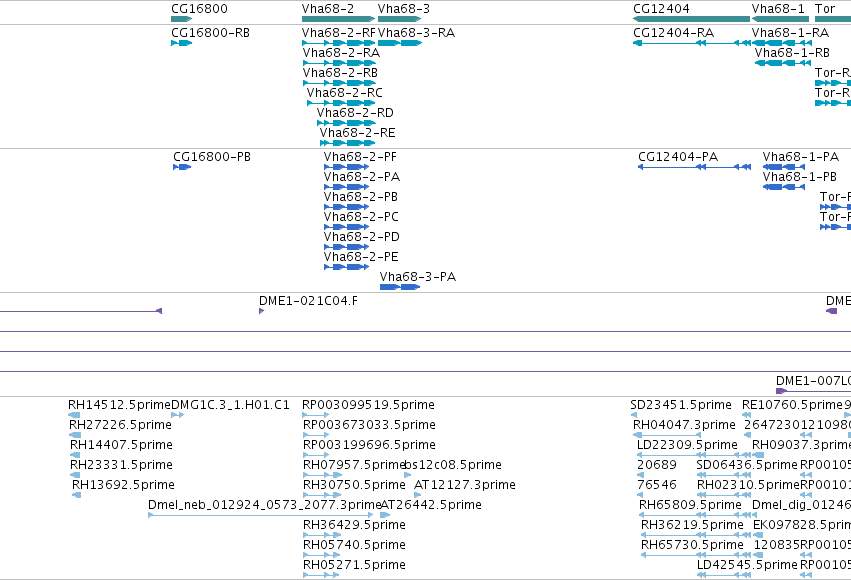
Task: Select the Vha68-2-PC protein label
Action: (x=361, y=217)
